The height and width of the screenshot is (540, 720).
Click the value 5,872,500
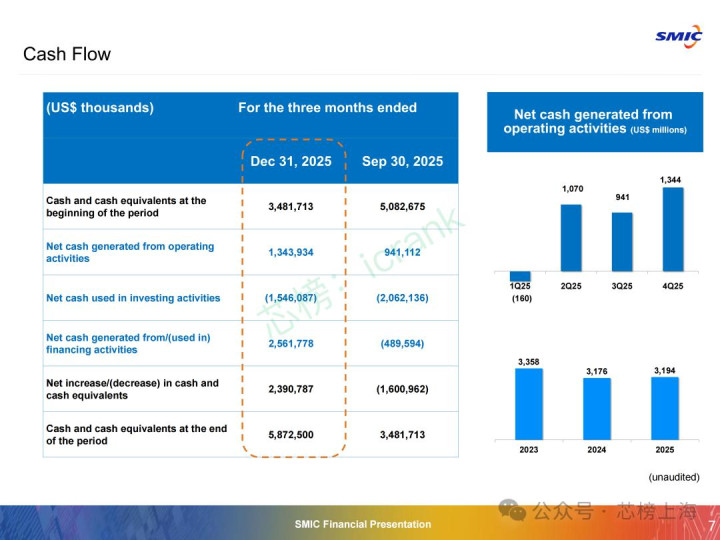(x=291, y=434)
